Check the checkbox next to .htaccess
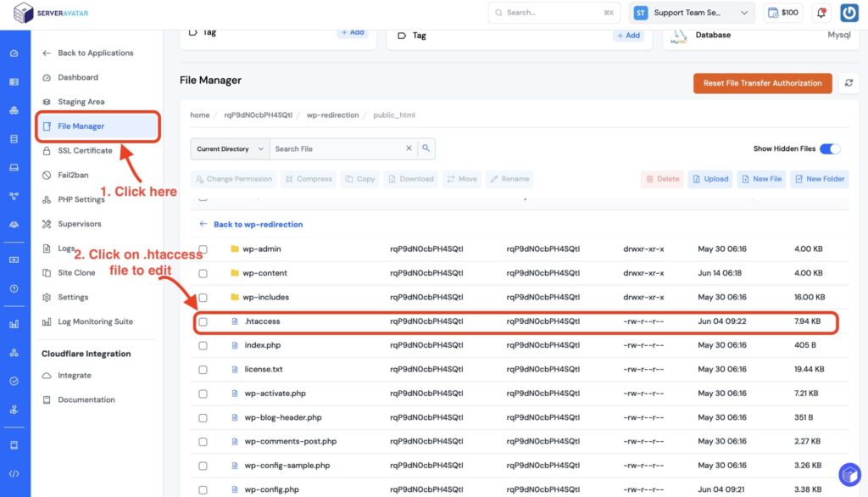Viewport: 868px width, 497px height. tap(203, 321)
